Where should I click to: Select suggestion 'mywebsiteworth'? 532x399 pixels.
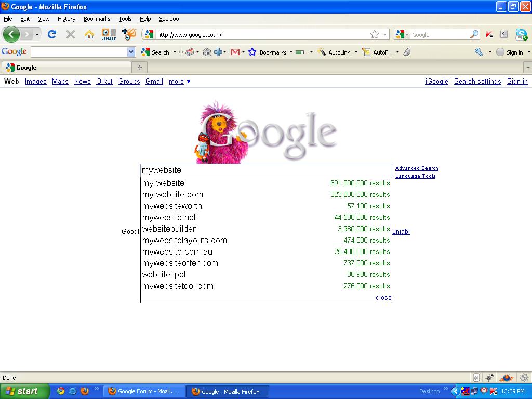[267, 206]
